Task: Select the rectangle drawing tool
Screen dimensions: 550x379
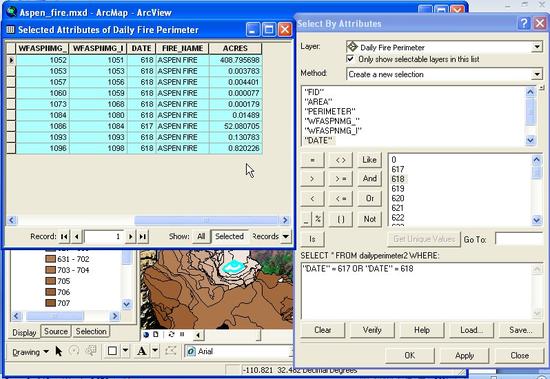Action: pyautogui.click(x=112, y=351)
